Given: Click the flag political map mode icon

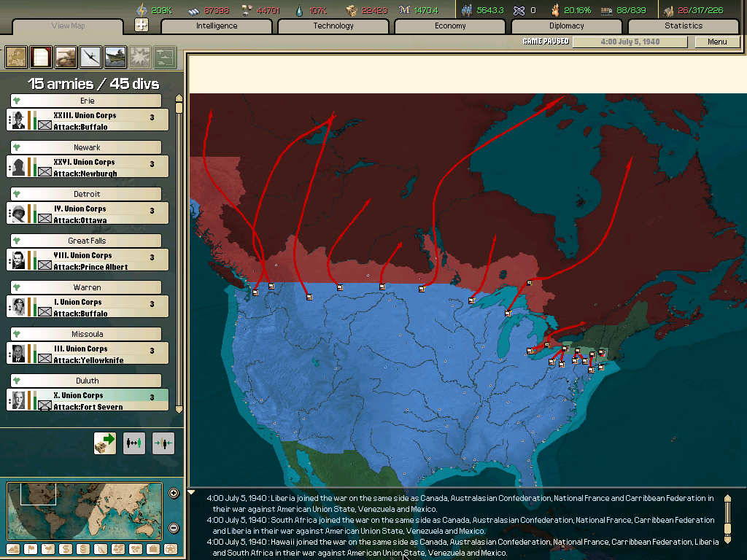Looking at the screenshot, I should tap(31, 549).
